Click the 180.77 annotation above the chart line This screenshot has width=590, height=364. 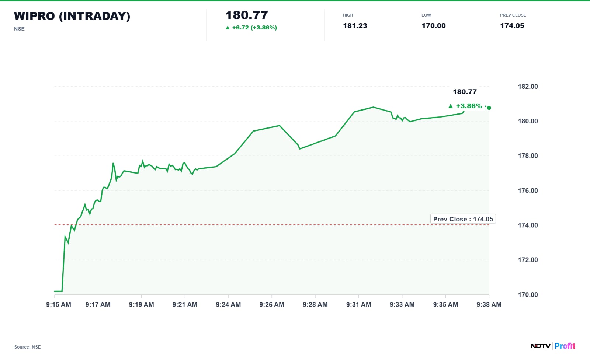[x=465, y=92]
